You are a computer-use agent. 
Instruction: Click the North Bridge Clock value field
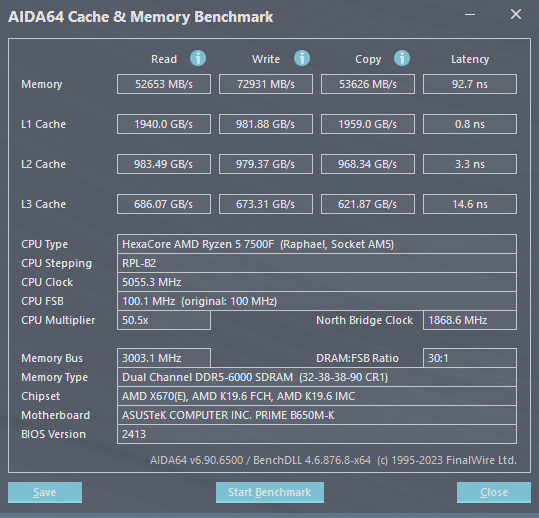[x=470, y=320]
